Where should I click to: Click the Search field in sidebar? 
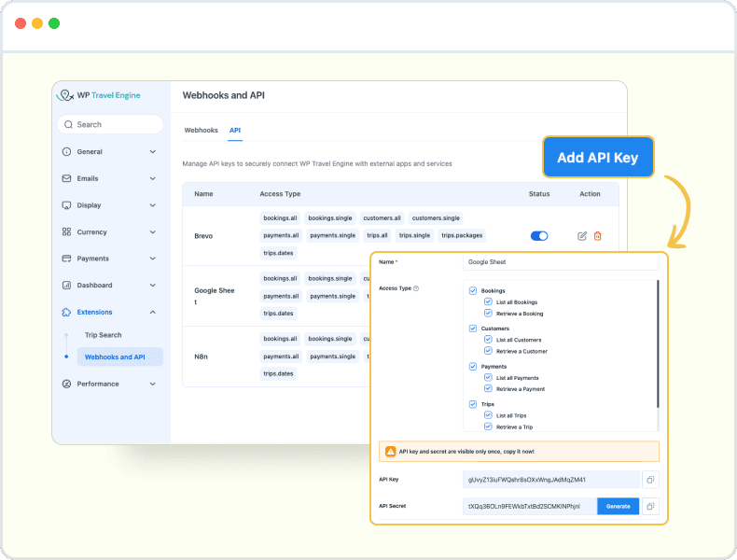pos(110,124)
